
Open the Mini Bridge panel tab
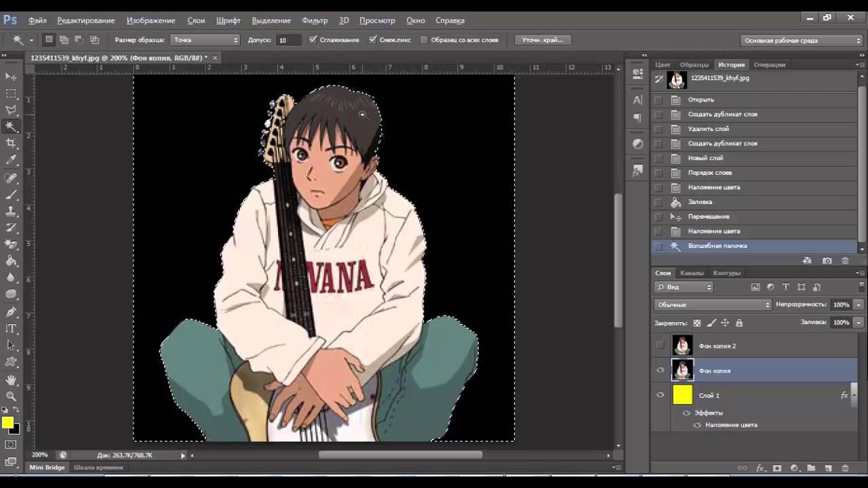coord(47,468)
